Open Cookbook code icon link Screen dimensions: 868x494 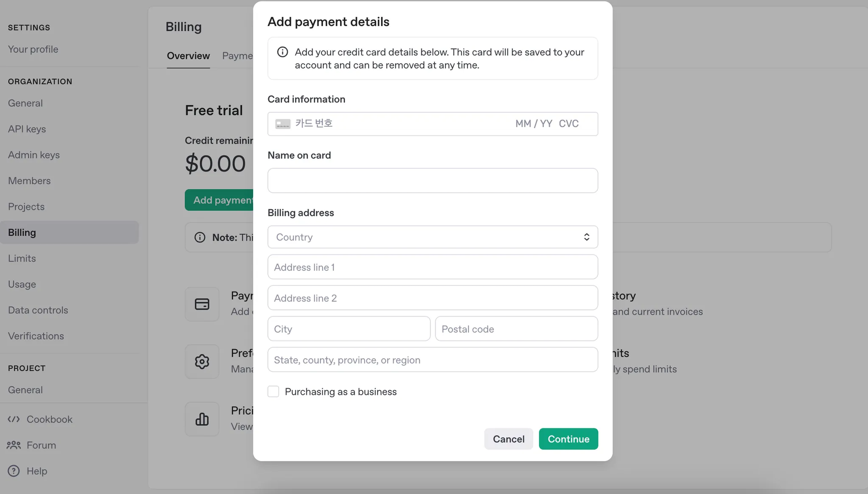[x=14, y=419]
